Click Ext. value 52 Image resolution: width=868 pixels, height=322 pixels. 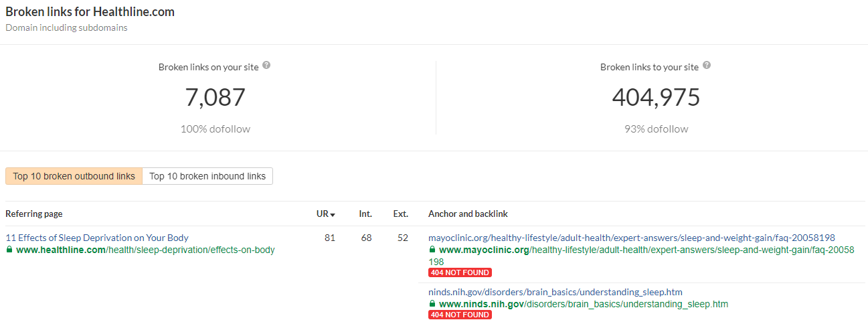402,238
